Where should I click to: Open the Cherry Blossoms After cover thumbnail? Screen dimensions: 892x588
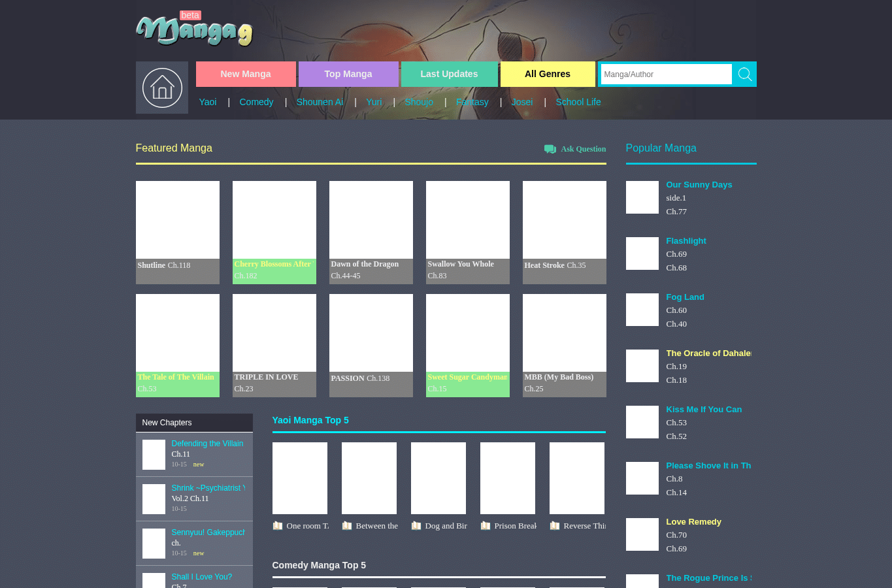pyautogui.click(x=274, y=220)
